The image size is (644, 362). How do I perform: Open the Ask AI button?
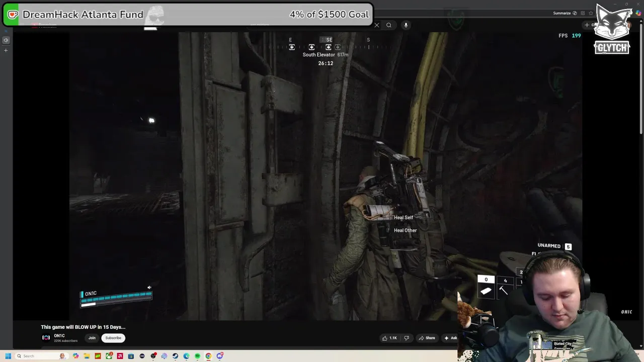click(450, 338)
